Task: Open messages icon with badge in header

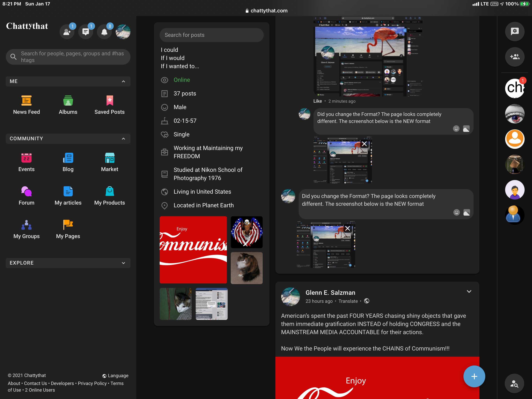Action: [x=86, y=32]
